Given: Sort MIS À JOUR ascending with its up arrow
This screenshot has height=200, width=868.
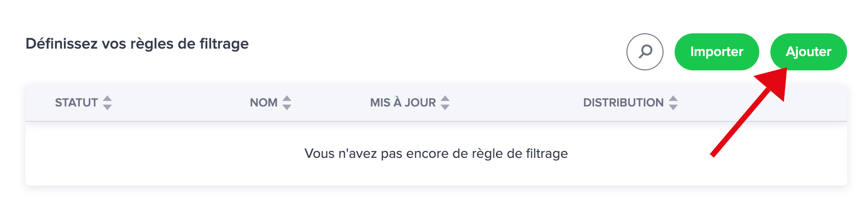Looking at the screenshot, I should pos(445,99).
